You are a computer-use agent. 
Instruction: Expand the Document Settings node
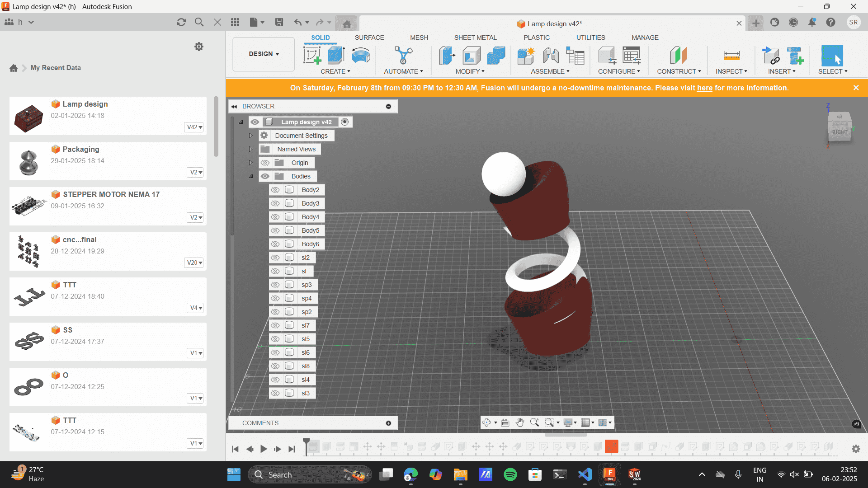(x=251, y=136)
